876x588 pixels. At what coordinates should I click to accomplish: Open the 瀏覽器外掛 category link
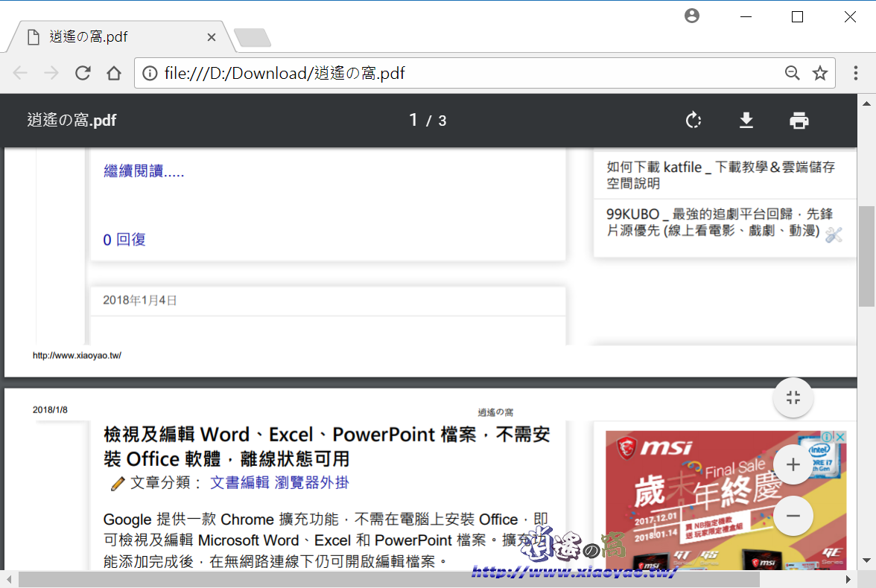coord(311,482)
